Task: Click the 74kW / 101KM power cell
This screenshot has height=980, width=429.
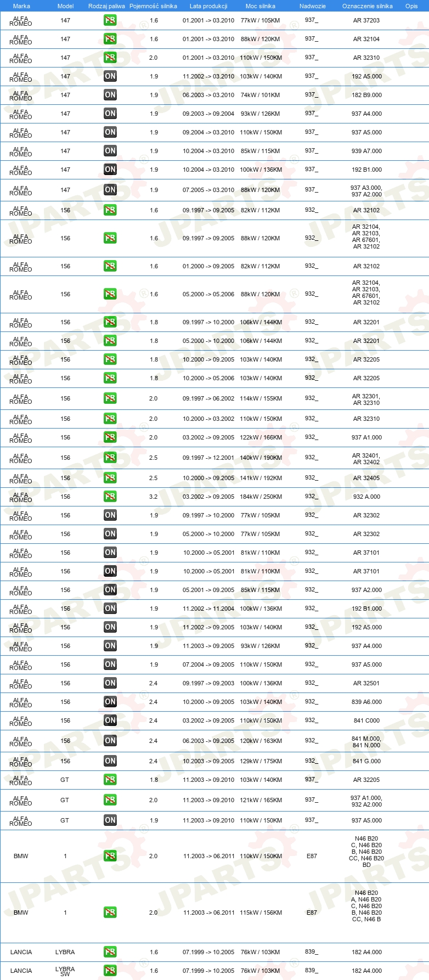Action: (x=260, y=95)
